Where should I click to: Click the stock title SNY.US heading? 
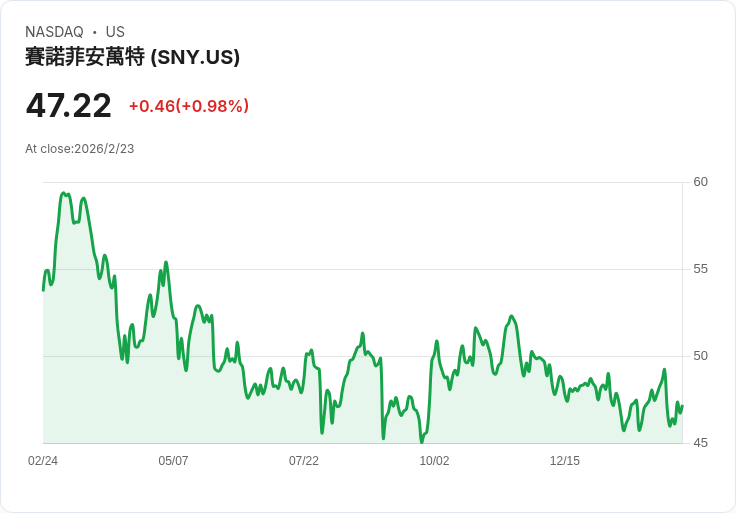click(132, 57)
